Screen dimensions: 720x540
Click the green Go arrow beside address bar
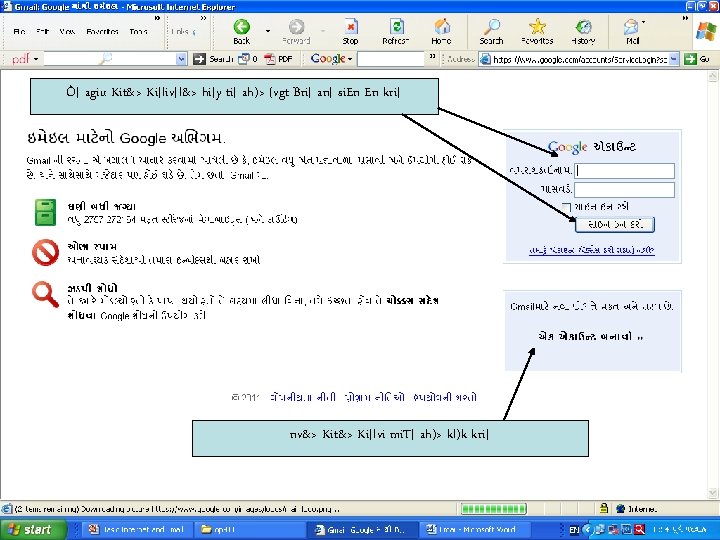pos(690,59)
